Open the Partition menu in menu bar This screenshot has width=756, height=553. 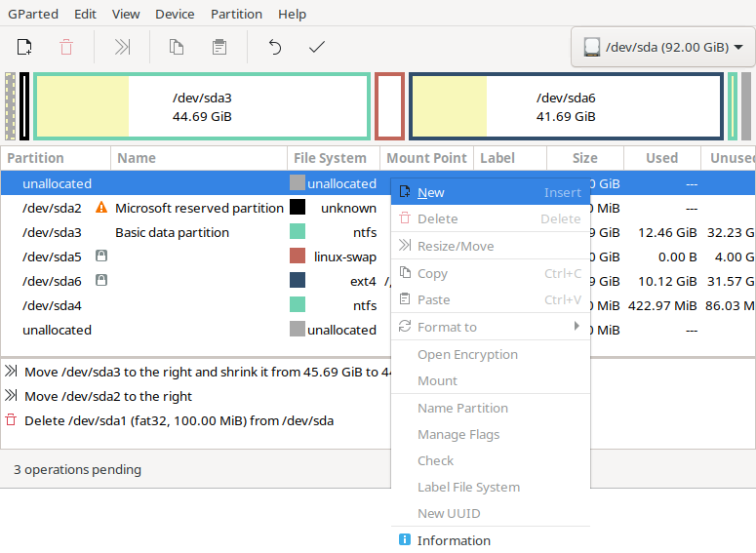pos(236,15)
